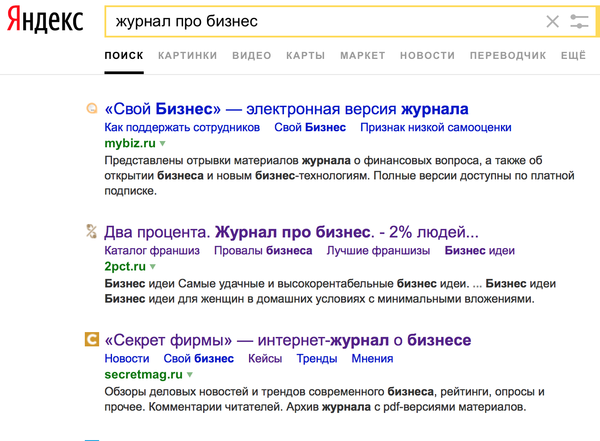Image resolution: width=600 pixels, height=441 pixels.
Task: Expand the arrow next to secretmag.ru
Action: click(190, 375)
